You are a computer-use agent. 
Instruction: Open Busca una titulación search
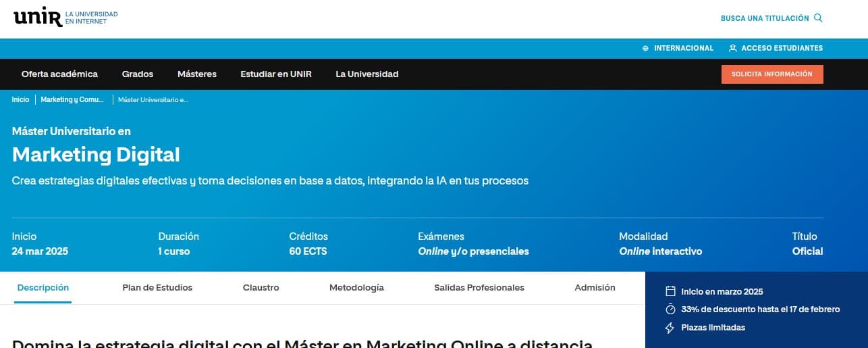coord(771,18)
